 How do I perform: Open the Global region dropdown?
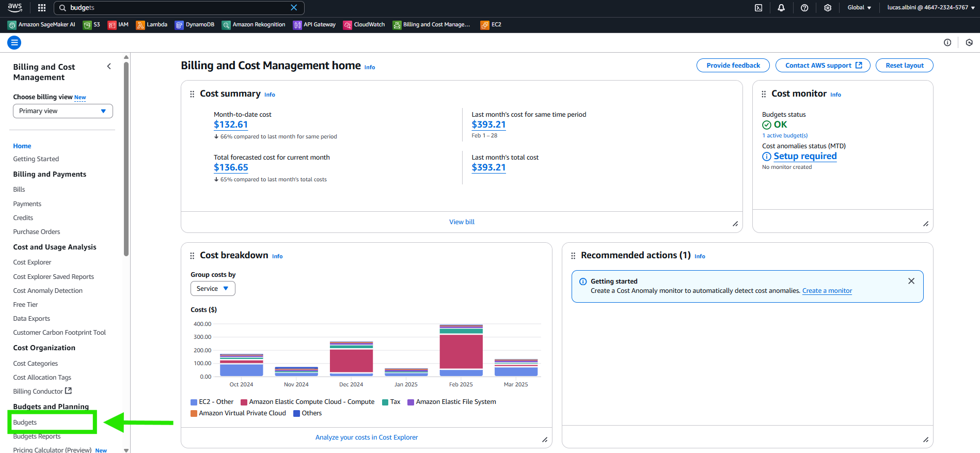(859, 8)
